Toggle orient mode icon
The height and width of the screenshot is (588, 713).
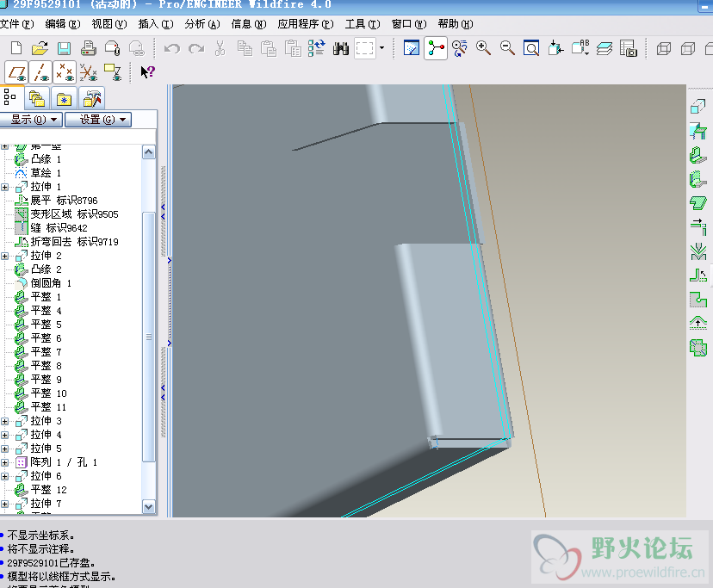click(x=459, y=48)
